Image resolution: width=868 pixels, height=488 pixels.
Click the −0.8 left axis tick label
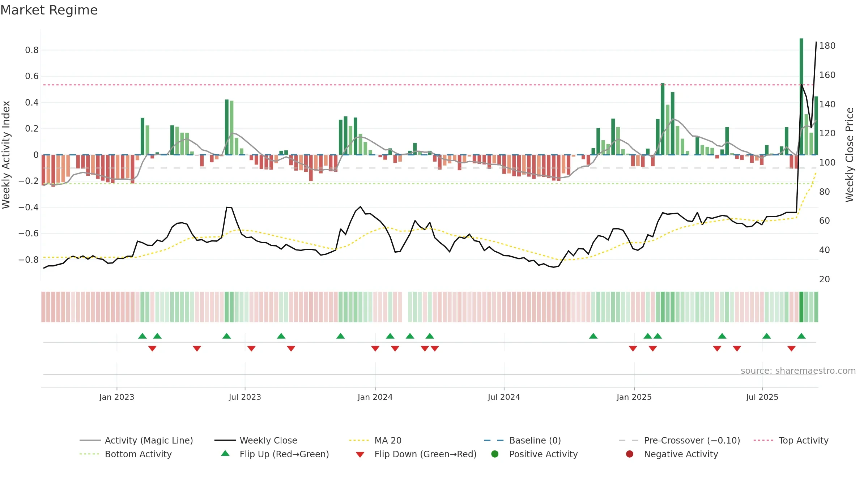(x=28, y=260)
